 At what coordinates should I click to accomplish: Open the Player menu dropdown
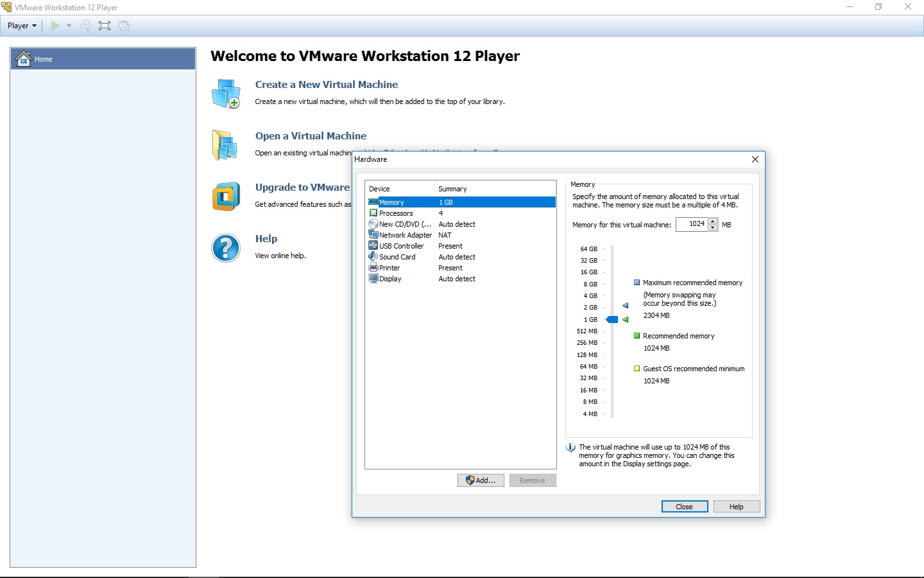pyautogui.click(x=22, y=26)
